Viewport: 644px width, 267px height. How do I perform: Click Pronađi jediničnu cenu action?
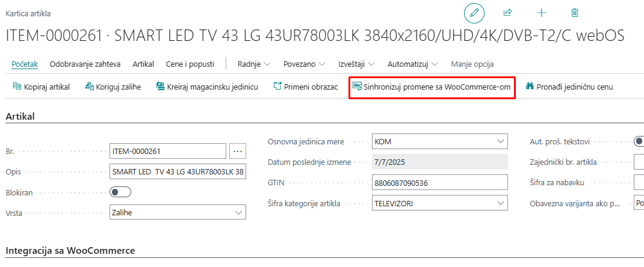569,87
